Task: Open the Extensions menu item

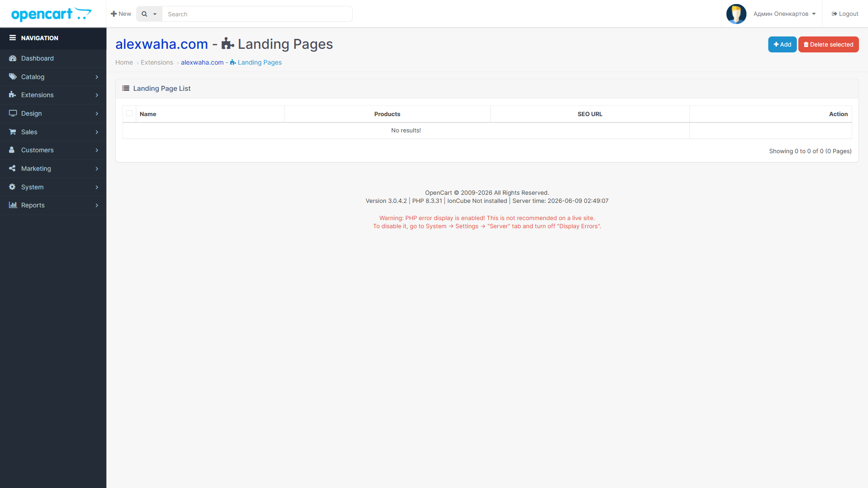Action: (53, 95)
